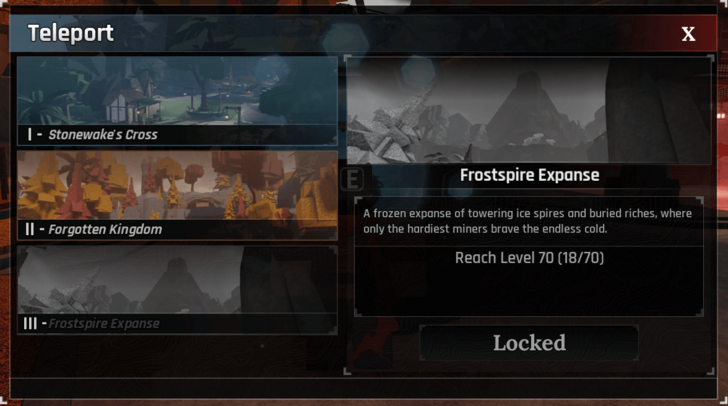Click the greyed Frostspire Expanse list thumbnail
The image size is (728, 406).
click(x=177, y=280)
